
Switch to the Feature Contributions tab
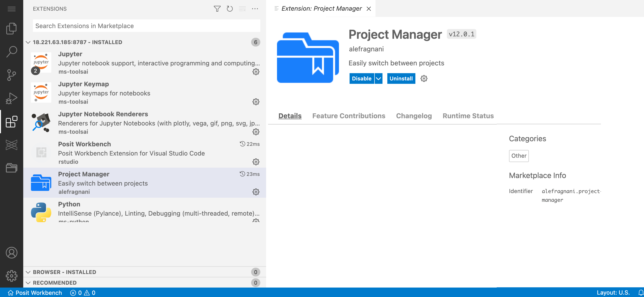(349, 116)
